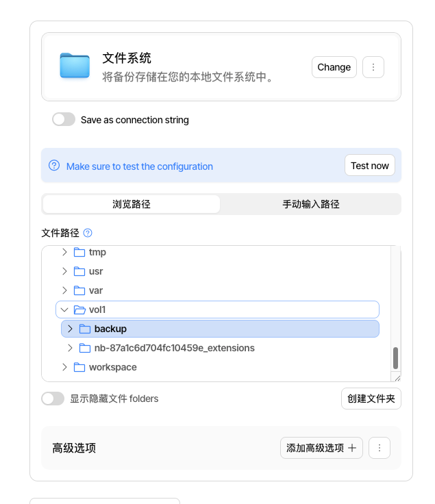Image resolution: width=435 pixels, height=504 pixels.
Task: Select the 浏览路径 tab
Action: point(132,204)
